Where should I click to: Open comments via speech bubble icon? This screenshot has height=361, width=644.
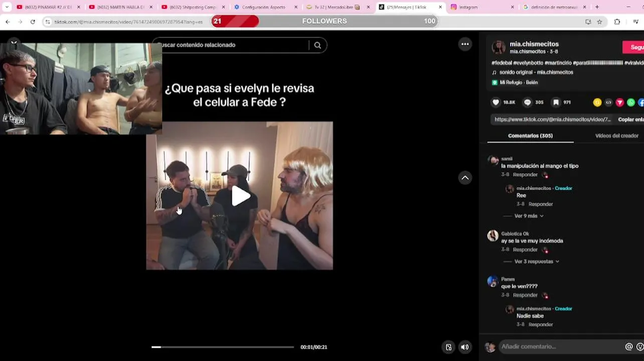pos(527,102)
